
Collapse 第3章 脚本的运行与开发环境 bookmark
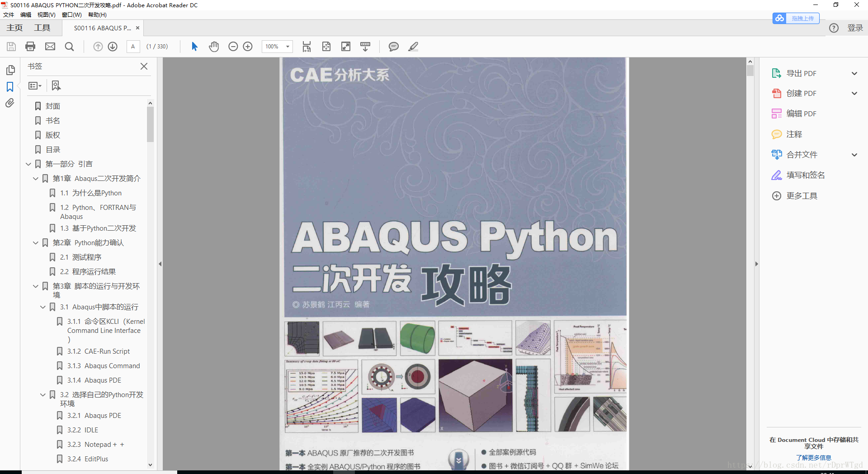(x=36, y=286)
